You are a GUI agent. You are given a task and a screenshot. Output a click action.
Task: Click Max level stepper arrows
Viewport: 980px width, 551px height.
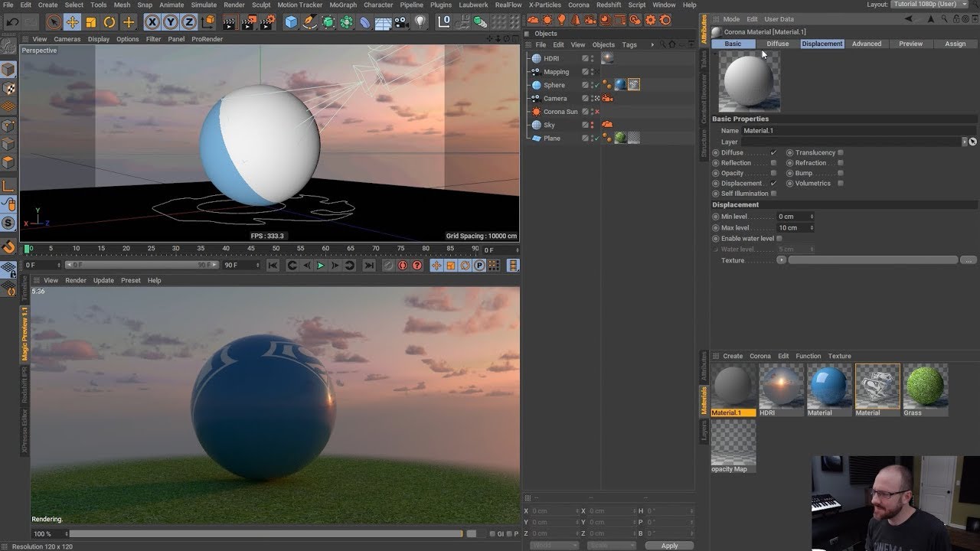coord(812,228)
